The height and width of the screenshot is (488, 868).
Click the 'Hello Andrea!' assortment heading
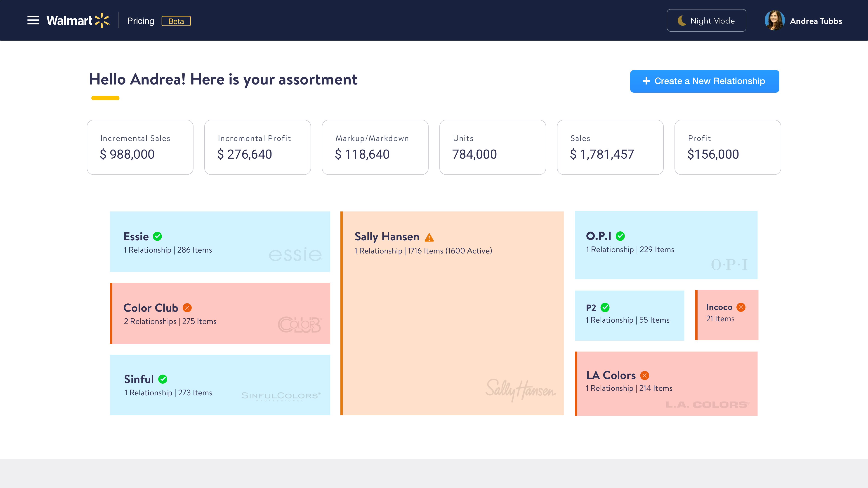point(223,80)
